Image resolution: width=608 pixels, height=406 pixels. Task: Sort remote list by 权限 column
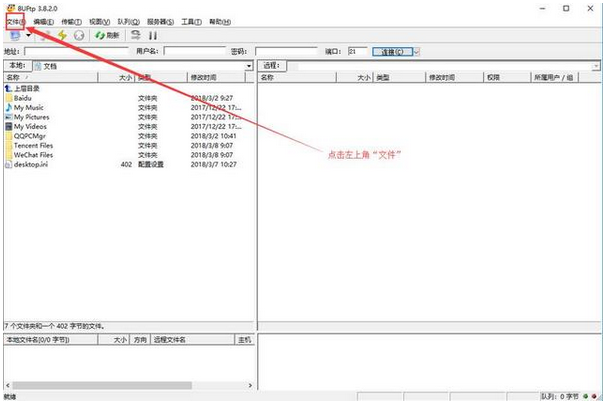coord(507,78)
